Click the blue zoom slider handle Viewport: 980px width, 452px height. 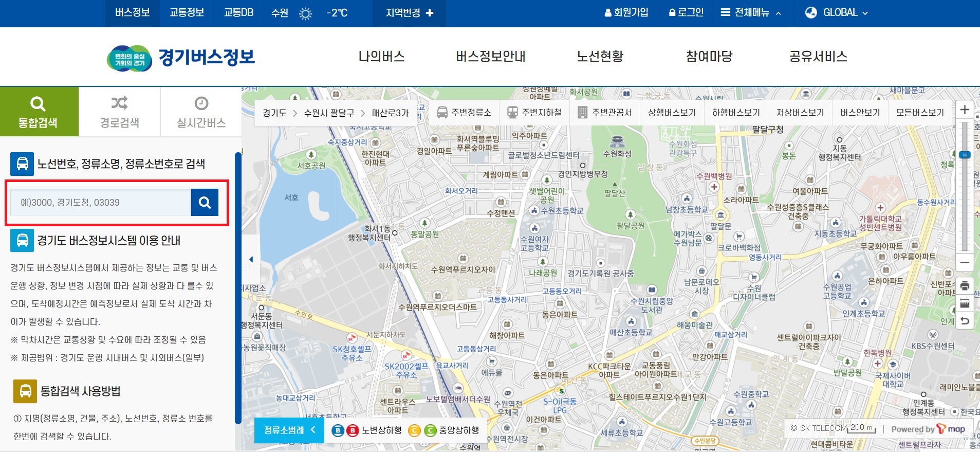(965, 155)
